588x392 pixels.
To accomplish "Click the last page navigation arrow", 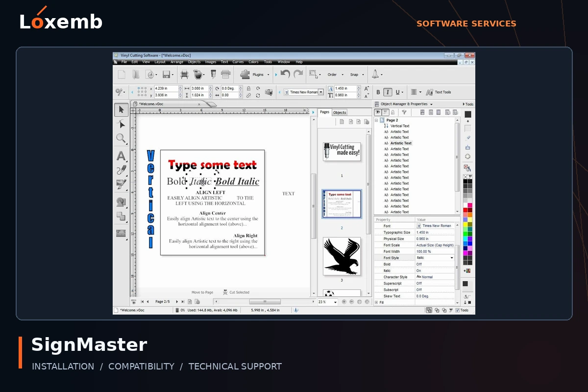I will point(183,302).
